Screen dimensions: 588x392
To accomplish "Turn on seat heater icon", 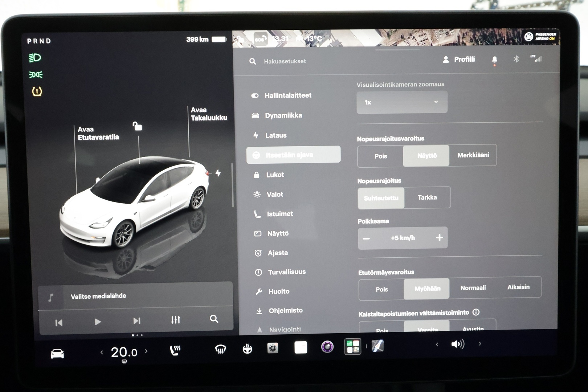I will (175, 350).
